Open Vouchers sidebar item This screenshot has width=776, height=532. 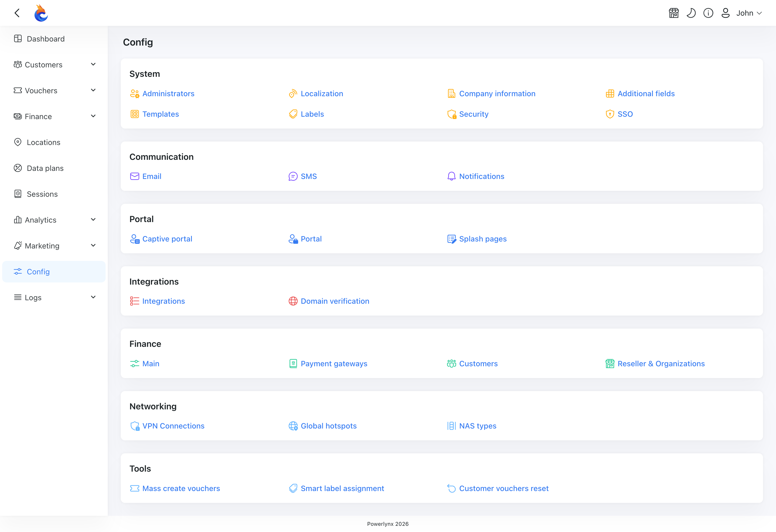54,91
